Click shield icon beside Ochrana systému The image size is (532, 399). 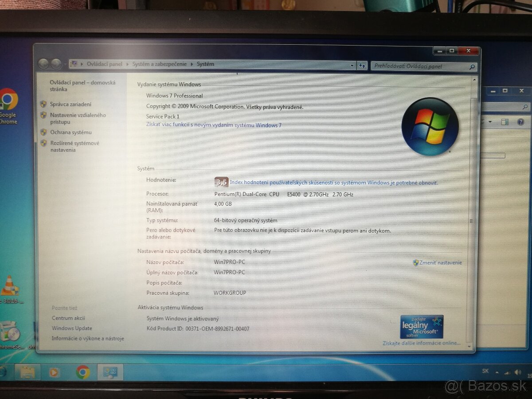point(43,132)
